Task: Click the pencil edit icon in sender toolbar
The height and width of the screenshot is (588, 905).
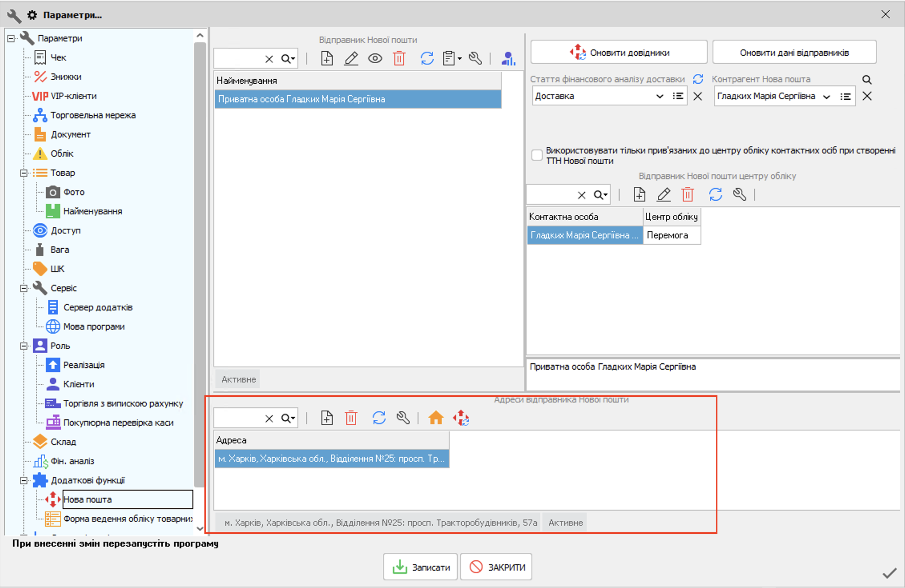Action: click(x=351, y=58)
